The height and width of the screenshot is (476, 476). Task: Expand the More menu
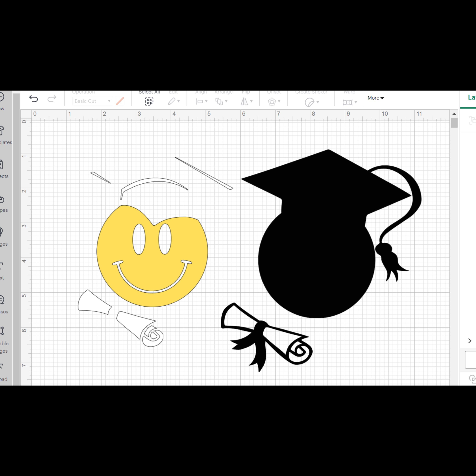tap(375, 98)
